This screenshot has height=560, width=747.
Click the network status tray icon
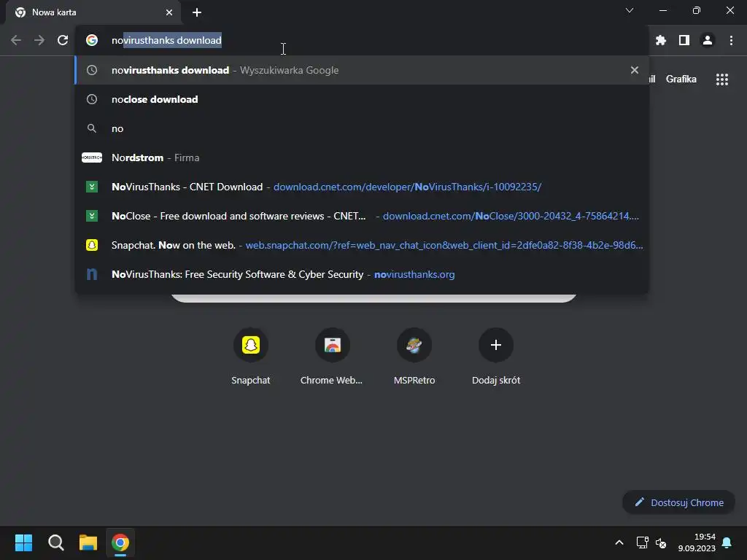point(642,542)
